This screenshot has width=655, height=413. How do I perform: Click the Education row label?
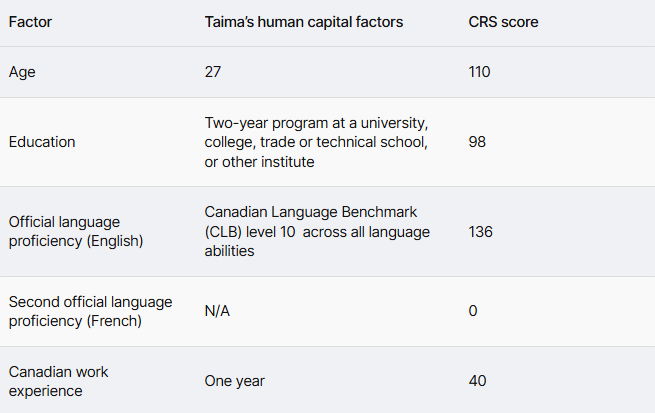(x=42, y=142)
